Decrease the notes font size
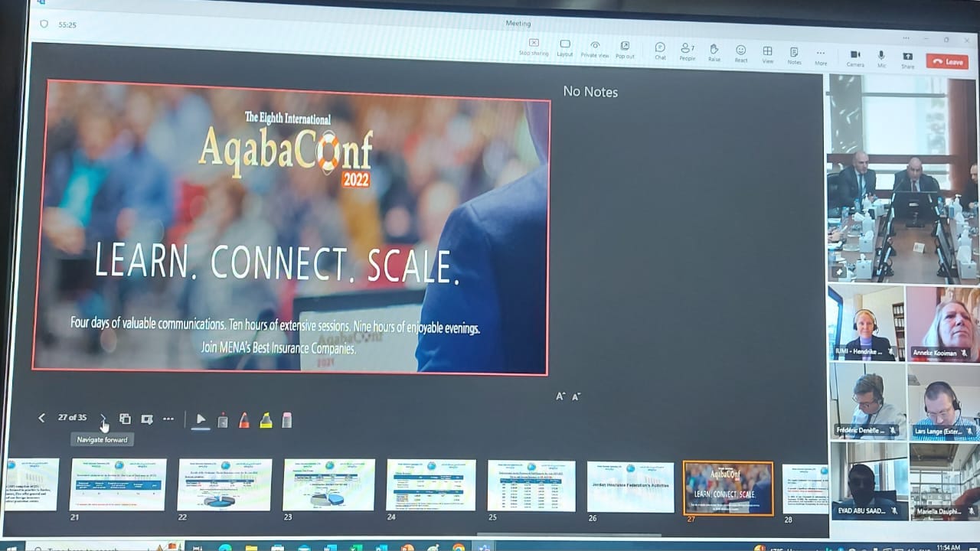Screen dimensions: 980x551 (576, 396)
